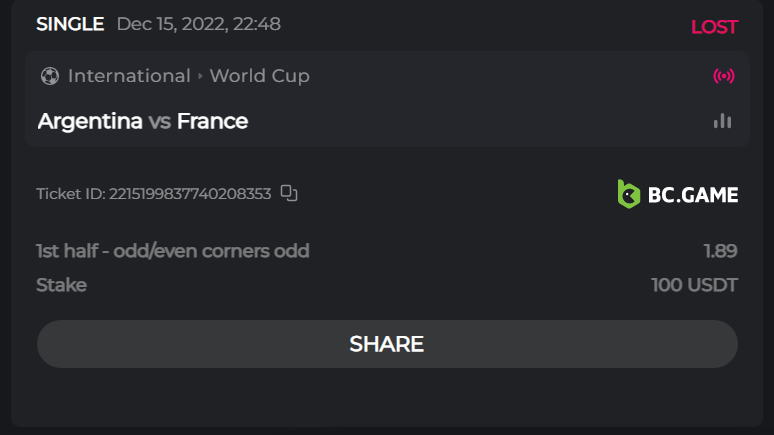Click the 100 USDT stake amount
Viewport: 774px width, 435px height.
pyautogui.click(x=694, y=285)
